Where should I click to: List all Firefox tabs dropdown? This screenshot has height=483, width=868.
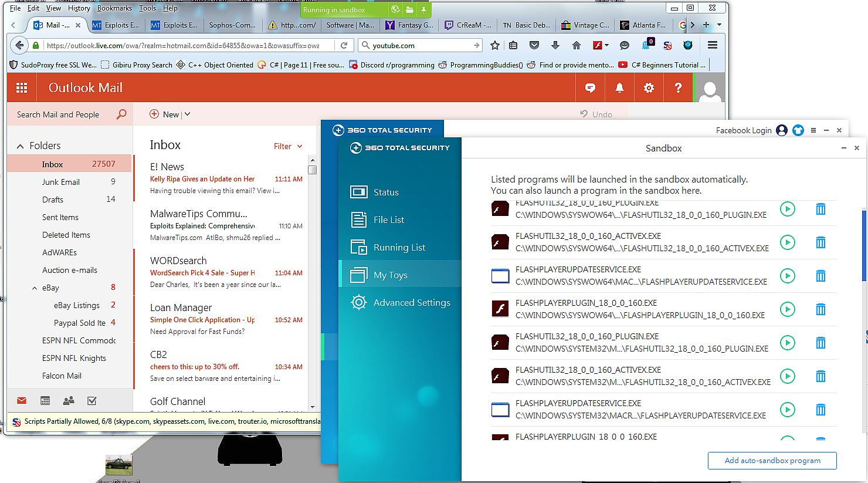tap(720, 25)
